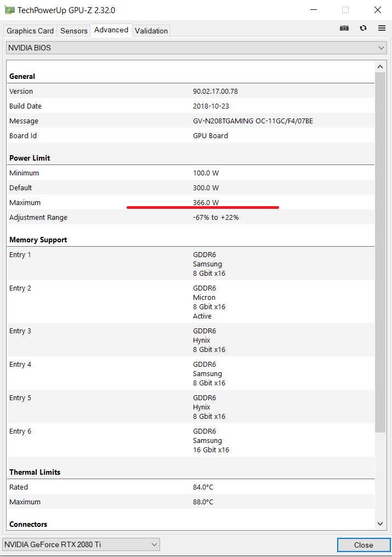Click the Entry 6 row label
This screenshot has height=557, width=392.
coord(20,431)
